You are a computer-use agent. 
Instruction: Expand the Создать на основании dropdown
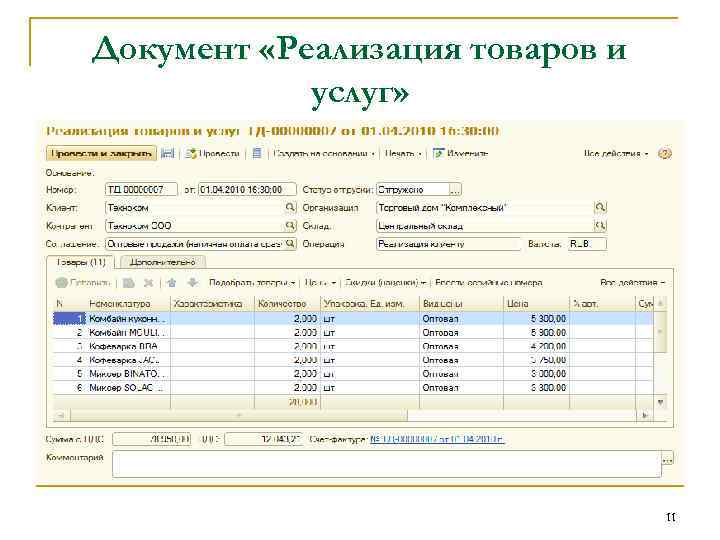(324, 153)
